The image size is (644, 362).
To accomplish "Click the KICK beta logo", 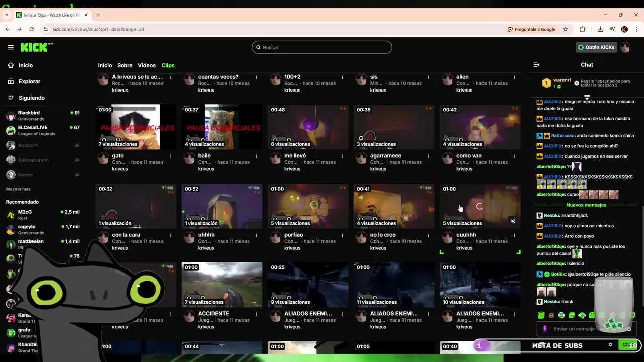I will point(37,47).
